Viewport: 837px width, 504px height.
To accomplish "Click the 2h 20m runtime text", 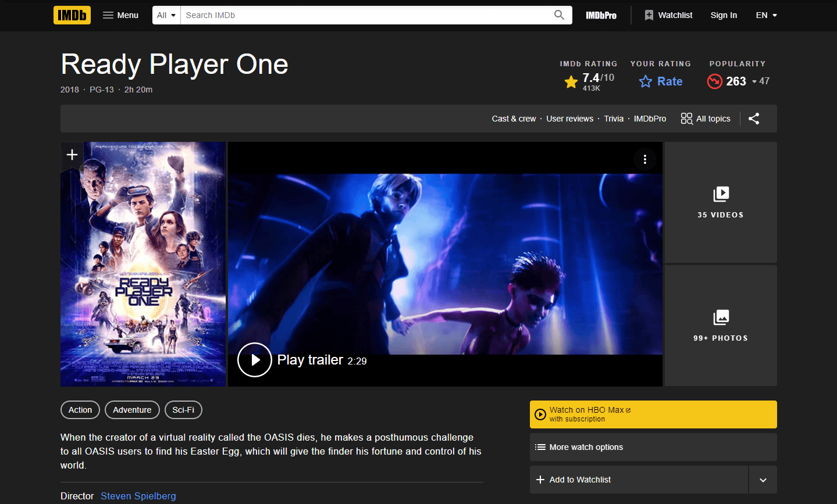I will click(x=138, y=90).
